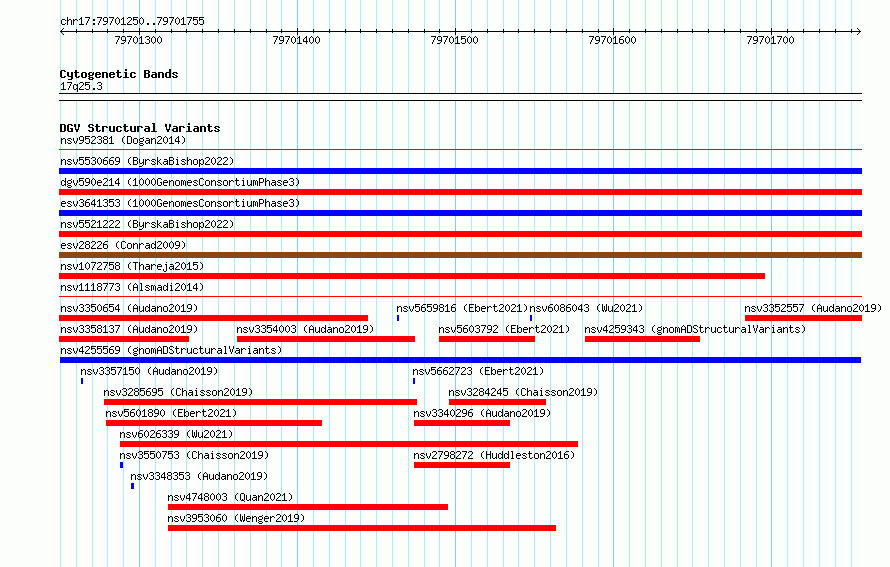Select the nsv2798272 (Huddleston2016) red bar
890x567 pixels.
[x=461, y=465]
